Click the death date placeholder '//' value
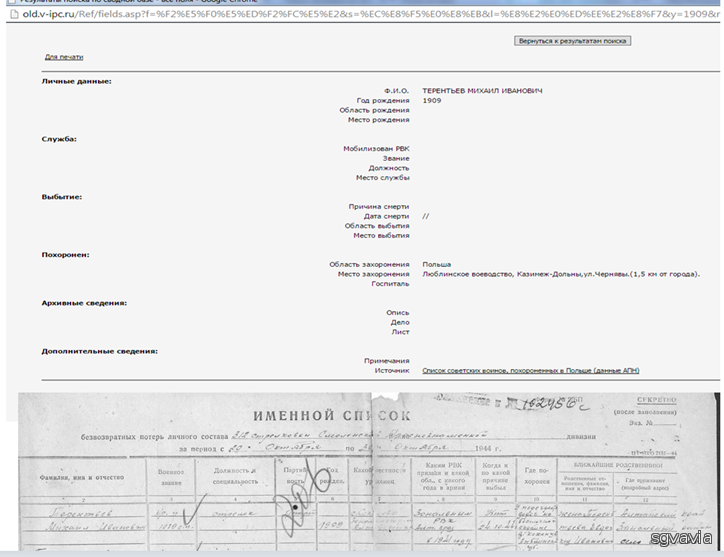The height and width of the screenshot is (557, 724). 426,216
